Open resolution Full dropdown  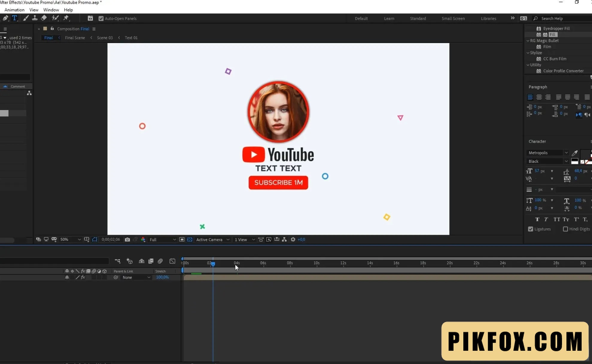pos(163,240)
